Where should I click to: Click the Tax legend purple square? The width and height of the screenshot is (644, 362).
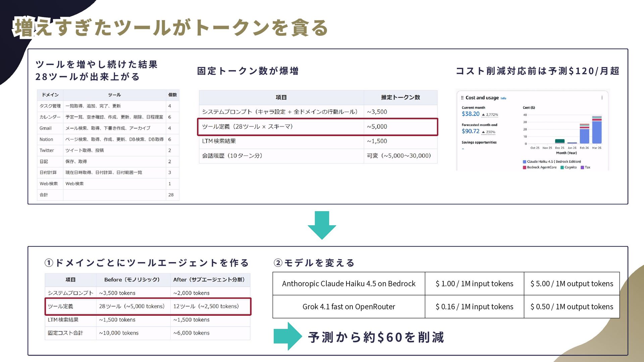pyautogui.click(x=582, y=167)
